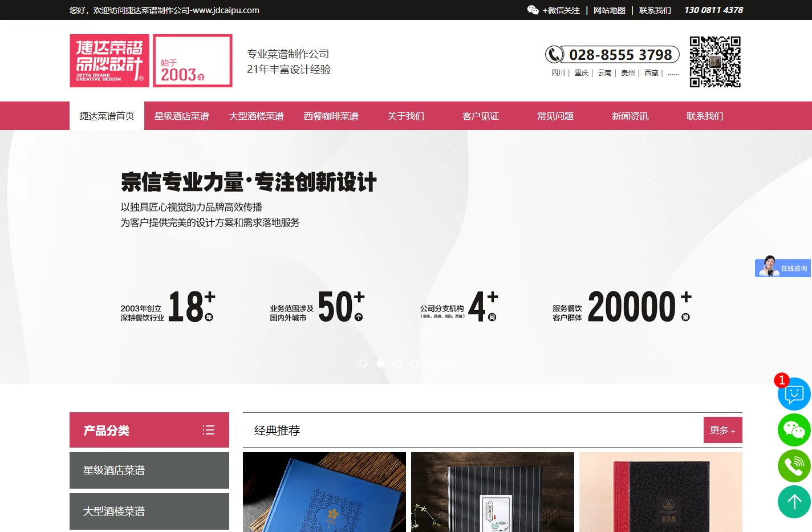Select the first carousel dot indicator
This screenshot has width=812, height=532.
pyautogui.click(x=363, y=363)
